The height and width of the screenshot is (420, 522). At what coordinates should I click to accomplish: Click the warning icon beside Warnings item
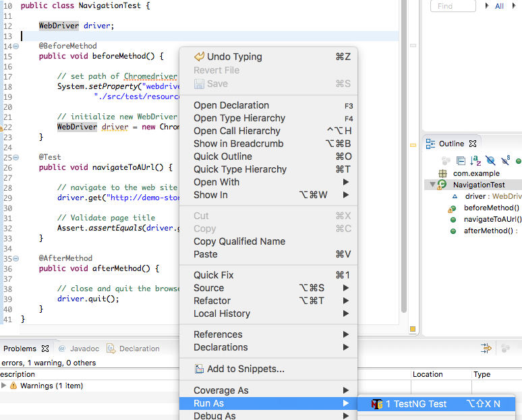point(13,386)
